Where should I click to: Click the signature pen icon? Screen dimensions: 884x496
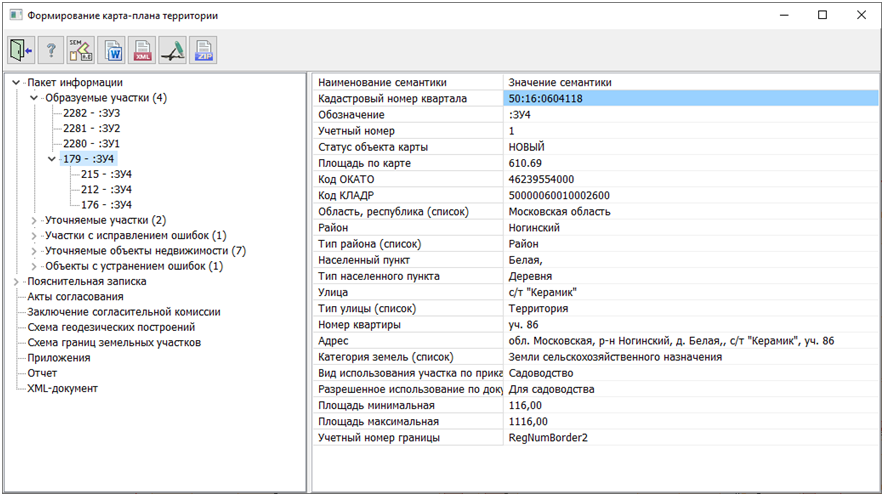point(173,49)
